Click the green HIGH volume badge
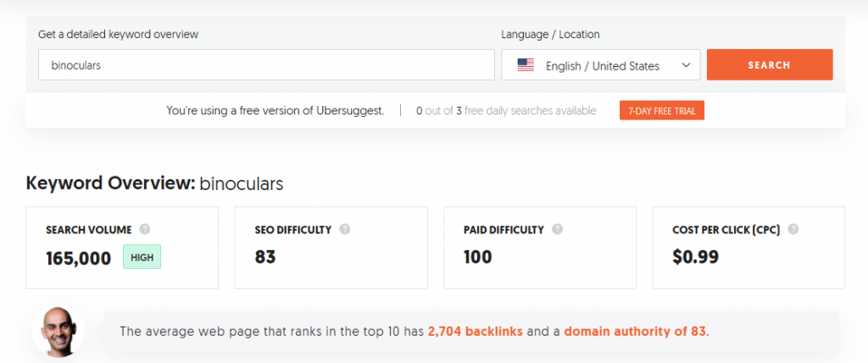The height and width of the screenshot is (363, 868). (x=142, y=257)
